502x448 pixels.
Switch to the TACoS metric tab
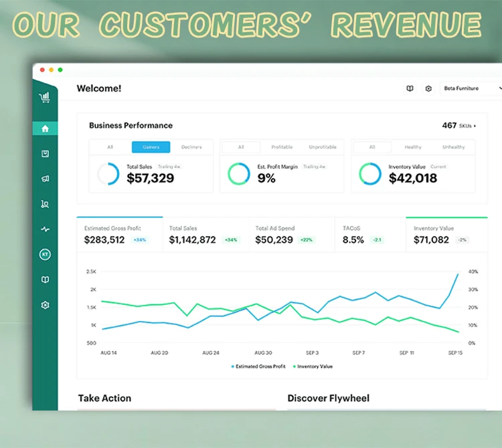(369, 235)
